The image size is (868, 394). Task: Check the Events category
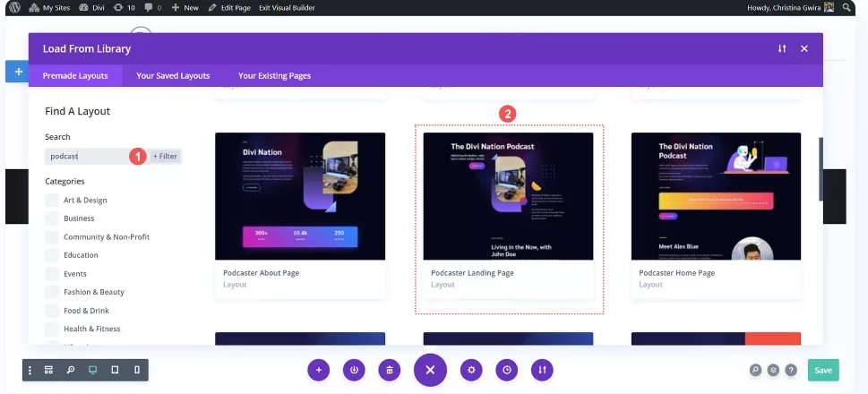[51, 274]
